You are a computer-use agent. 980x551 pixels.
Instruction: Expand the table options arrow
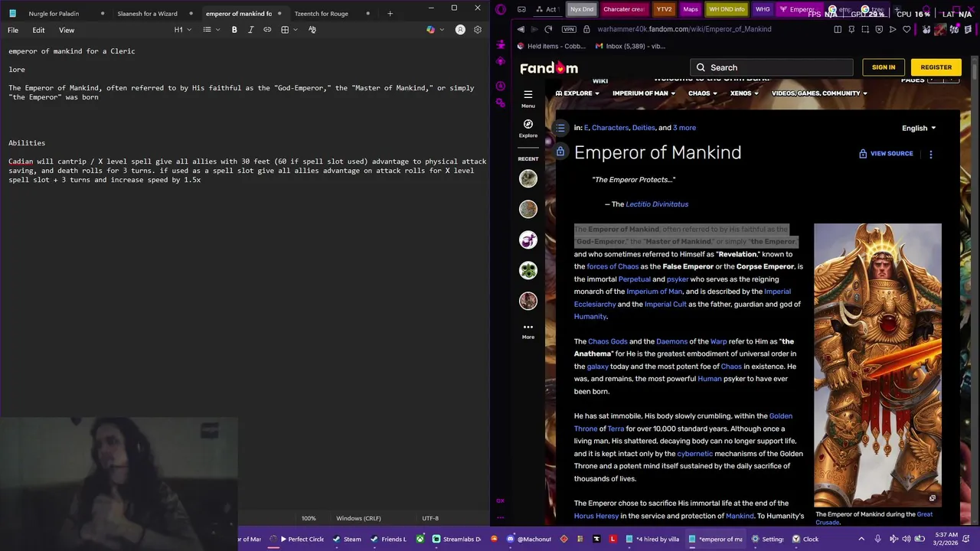click(x=296, y=30)
